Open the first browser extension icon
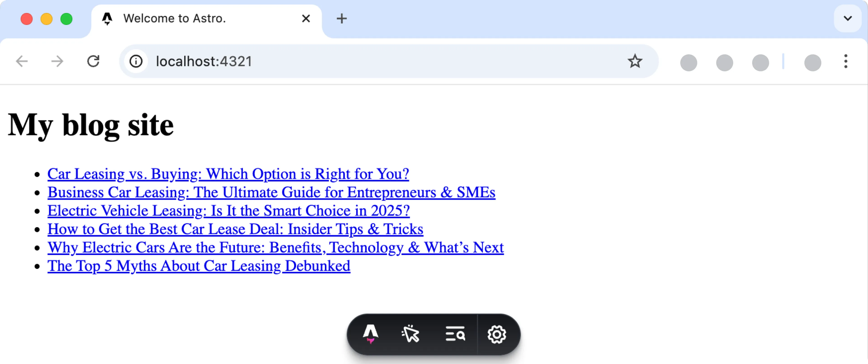 click(688, 62)
